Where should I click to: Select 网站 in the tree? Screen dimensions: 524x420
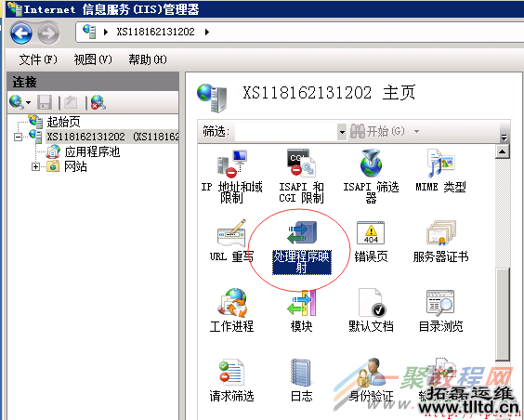tap(75, 166)
